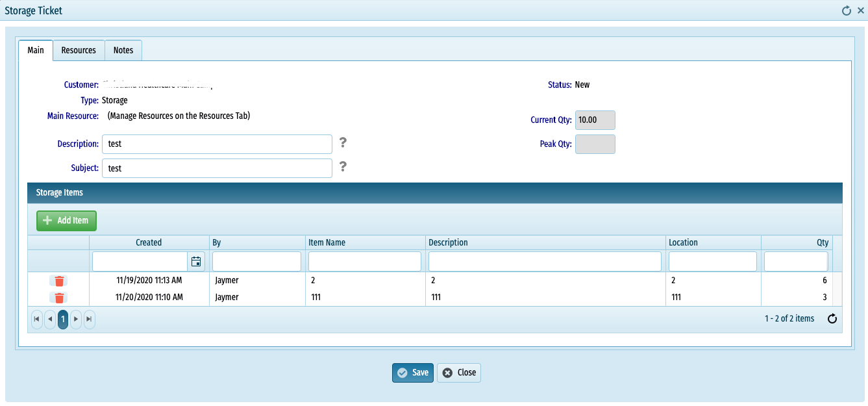Screen dimensions: 868x406
Task: Select page 1 in the pager
Action: tap(63, 319)
